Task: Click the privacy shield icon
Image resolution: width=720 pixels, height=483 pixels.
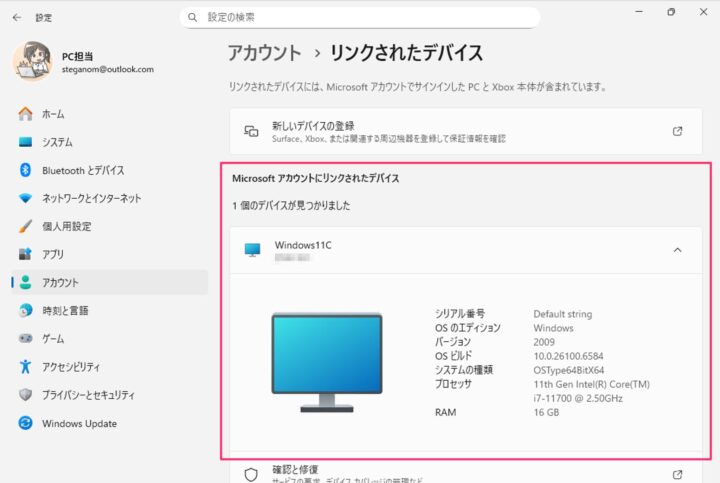Action: 26,395
